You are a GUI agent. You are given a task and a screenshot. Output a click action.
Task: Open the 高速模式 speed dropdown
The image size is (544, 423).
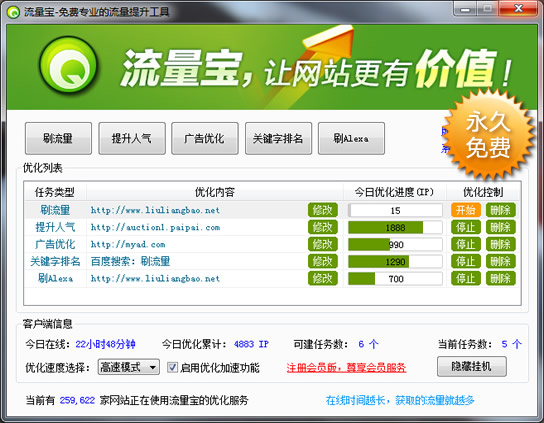[x=129, y=367]
